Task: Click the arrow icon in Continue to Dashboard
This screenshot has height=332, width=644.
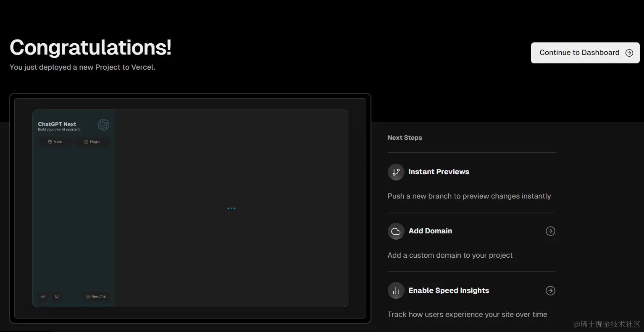Action: [629, 53]
